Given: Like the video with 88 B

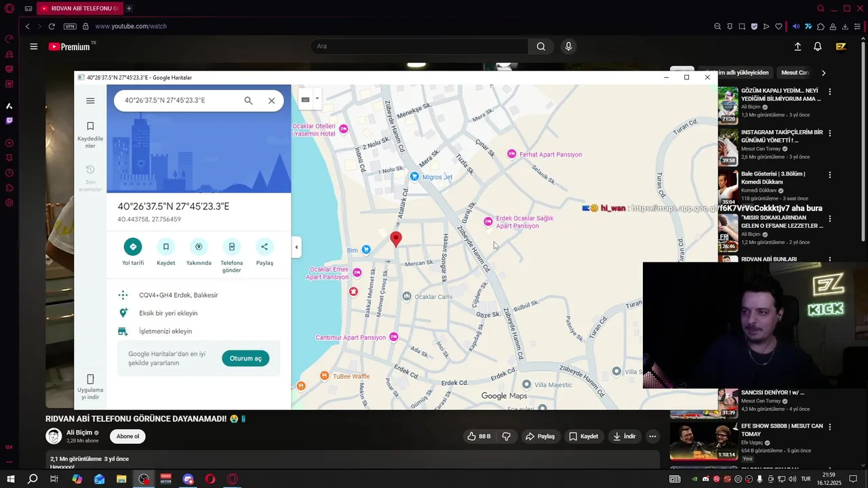Looking at the screenshot, I should [x=479, y=436].
